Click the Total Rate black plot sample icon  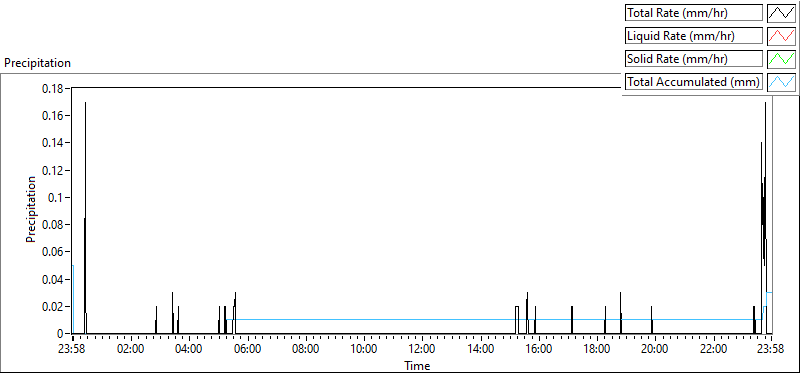pyautogui.click(x=781, y=13)
